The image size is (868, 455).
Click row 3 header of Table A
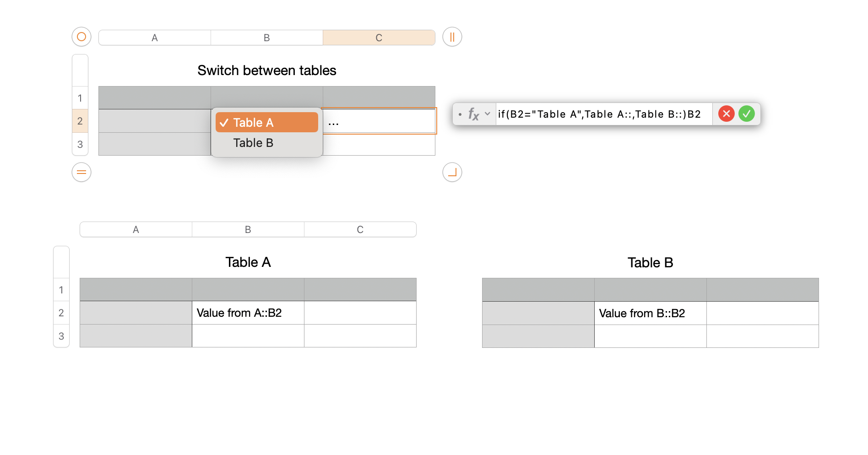[61, 336]
